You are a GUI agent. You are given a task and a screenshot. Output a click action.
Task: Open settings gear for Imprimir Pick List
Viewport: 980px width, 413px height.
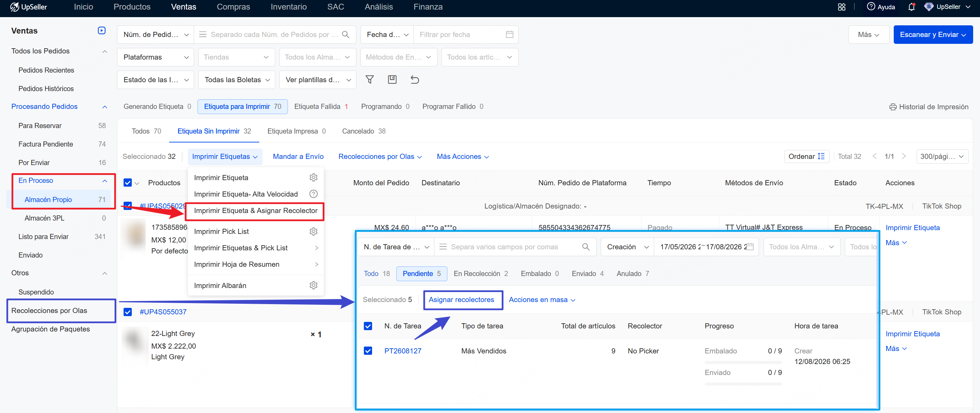[313, 231]
